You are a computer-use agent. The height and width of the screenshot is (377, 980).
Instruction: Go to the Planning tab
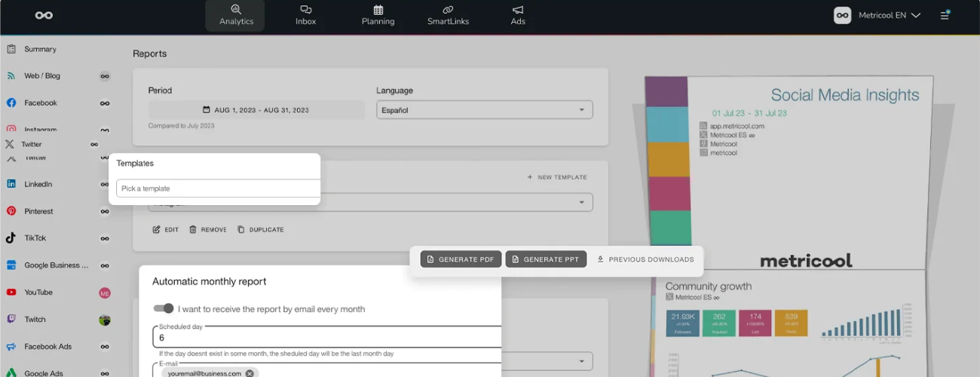point(378,15)
